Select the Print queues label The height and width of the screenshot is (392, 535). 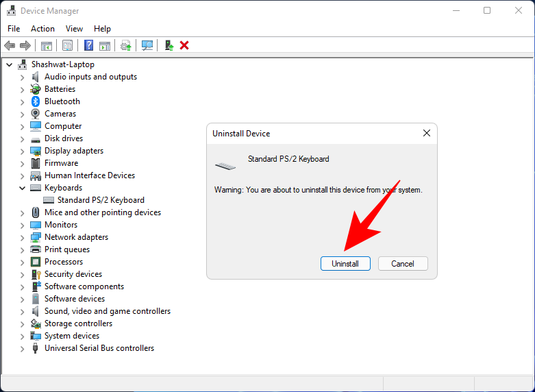[x=67, y=249]
